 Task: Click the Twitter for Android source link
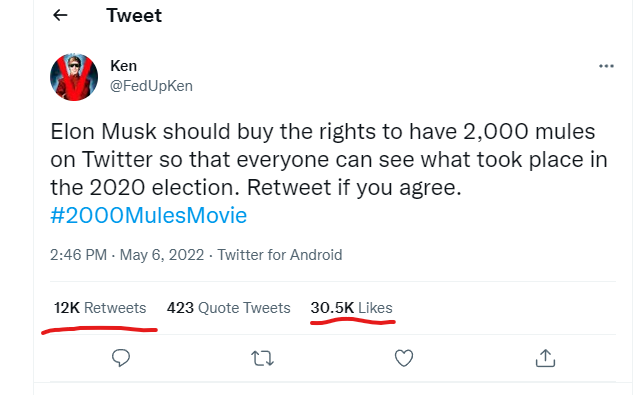click(280, 255)
